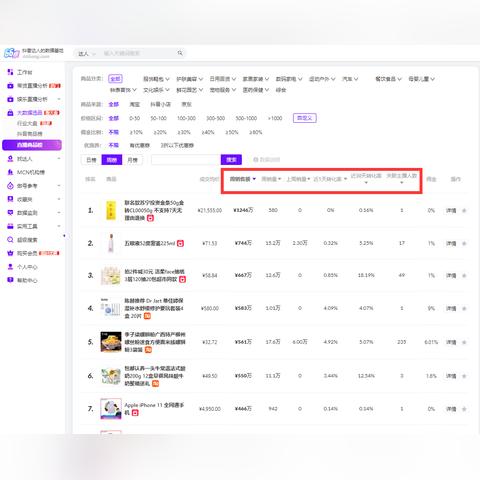
Task: Favorite row 3 with the star icon
Action: coord(464,276)
